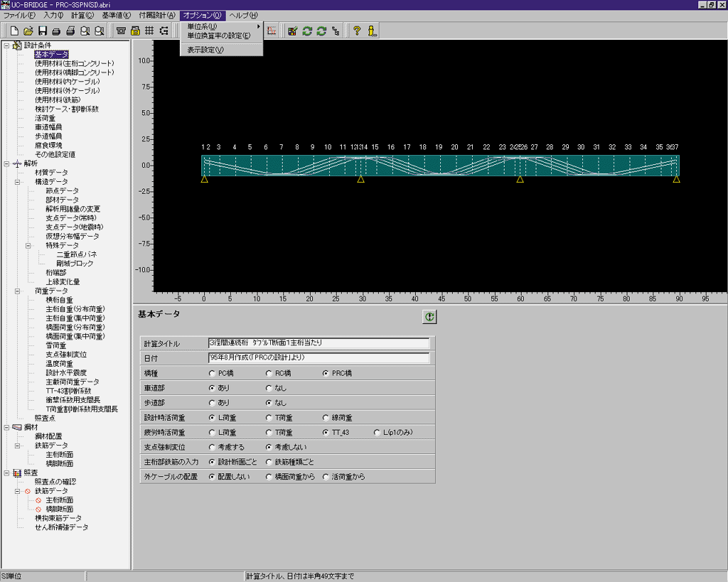
Task: Click the green refresh button beside 基本データ
Action: pos(429,318)
